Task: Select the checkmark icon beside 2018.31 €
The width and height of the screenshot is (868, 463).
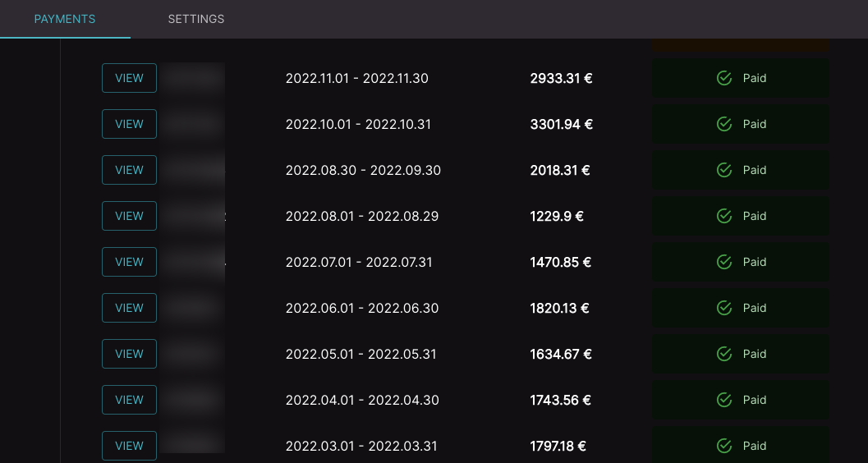Action: point(724,170)
